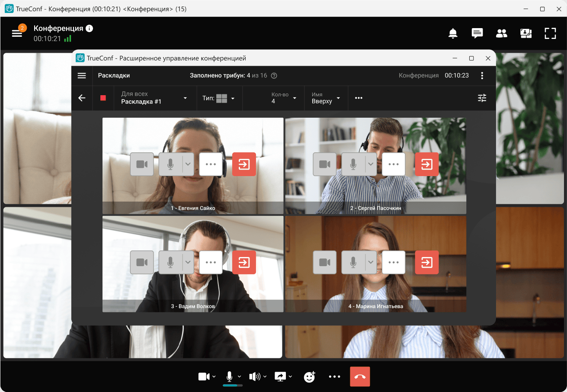
Task: Expand the Имя name position dropdown
Action: (x=326, y=98)
